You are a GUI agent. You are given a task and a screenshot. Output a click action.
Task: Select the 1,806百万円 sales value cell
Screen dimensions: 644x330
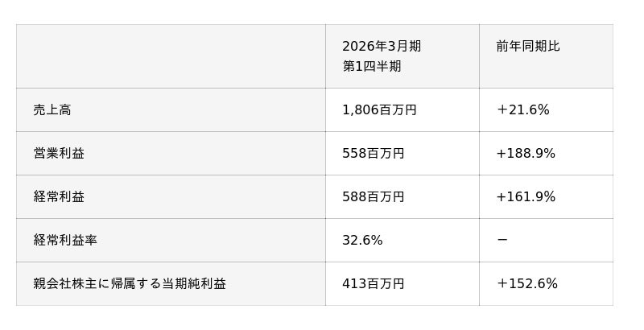pyautogui.click(x=379, y=110)
